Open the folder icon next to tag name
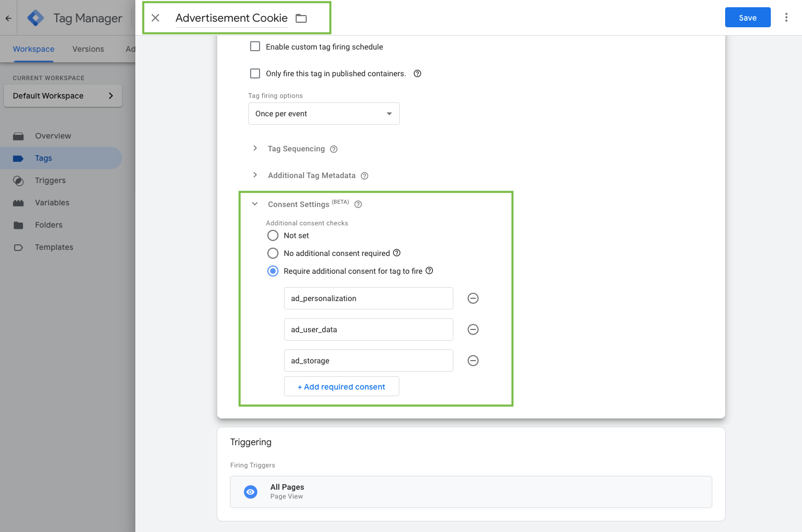The image size is (802, 532). coord(301,18)
